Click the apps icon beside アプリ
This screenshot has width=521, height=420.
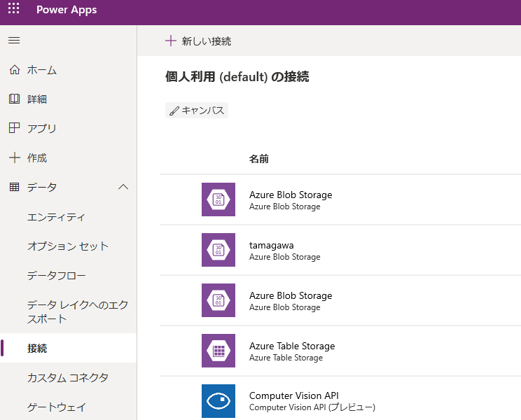(x=14, y=128)
